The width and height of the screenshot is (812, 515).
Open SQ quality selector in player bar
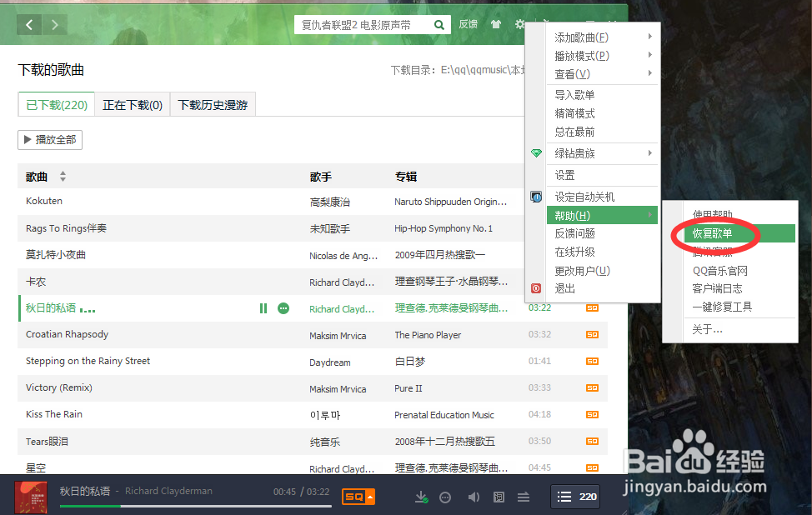358,497
